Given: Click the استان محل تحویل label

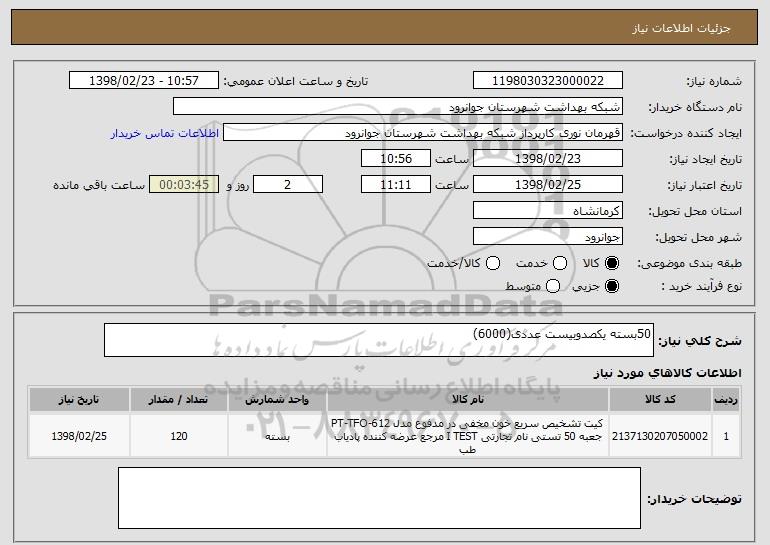Looking at the screenshot, I should (695, 211).
